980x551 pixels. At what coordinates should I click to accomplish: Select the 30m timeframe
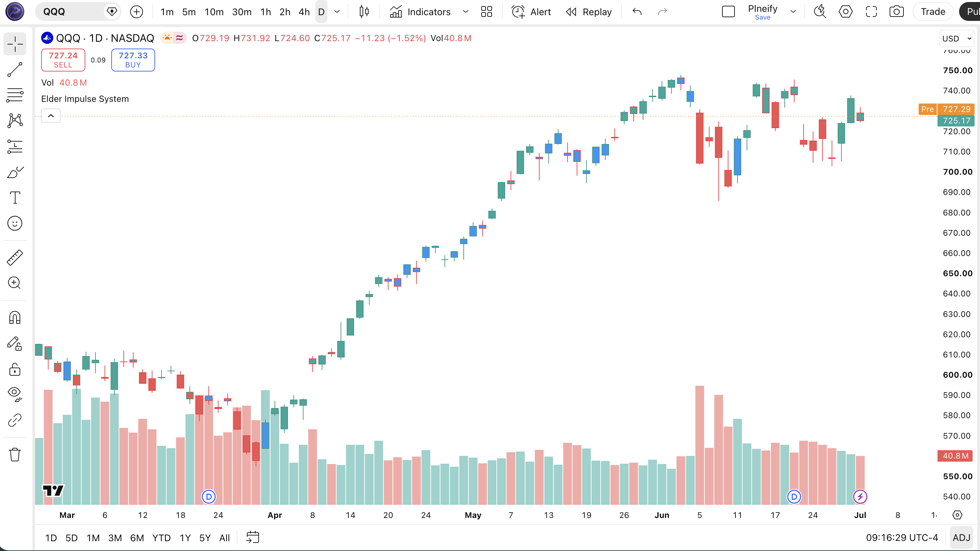tap(242, 12)
